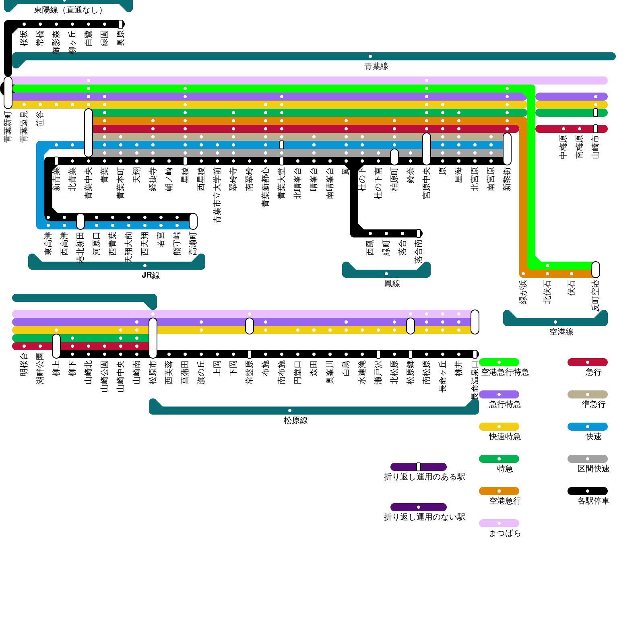Click the 各駅停車 black legend swatch
The width and height of the screenshot is (644, 644).
pyautogui.click(x=587, y=491)
